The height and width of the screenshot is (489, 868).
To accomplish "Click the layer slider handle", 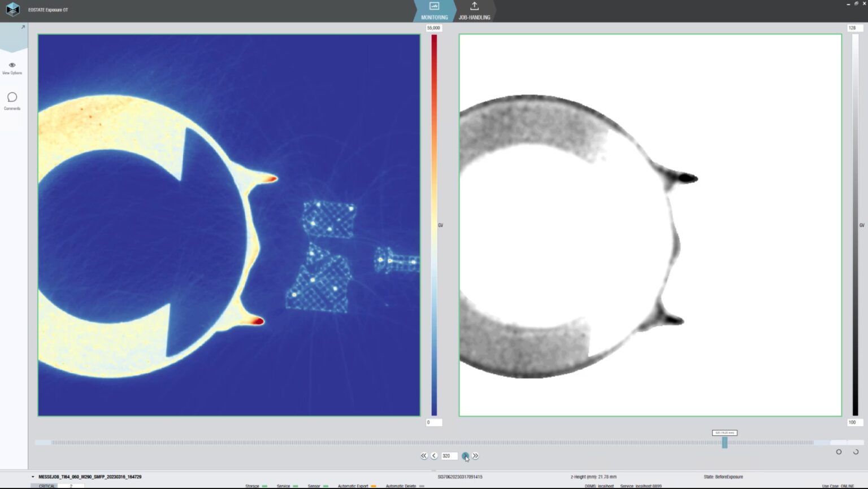I will point(724,443).
